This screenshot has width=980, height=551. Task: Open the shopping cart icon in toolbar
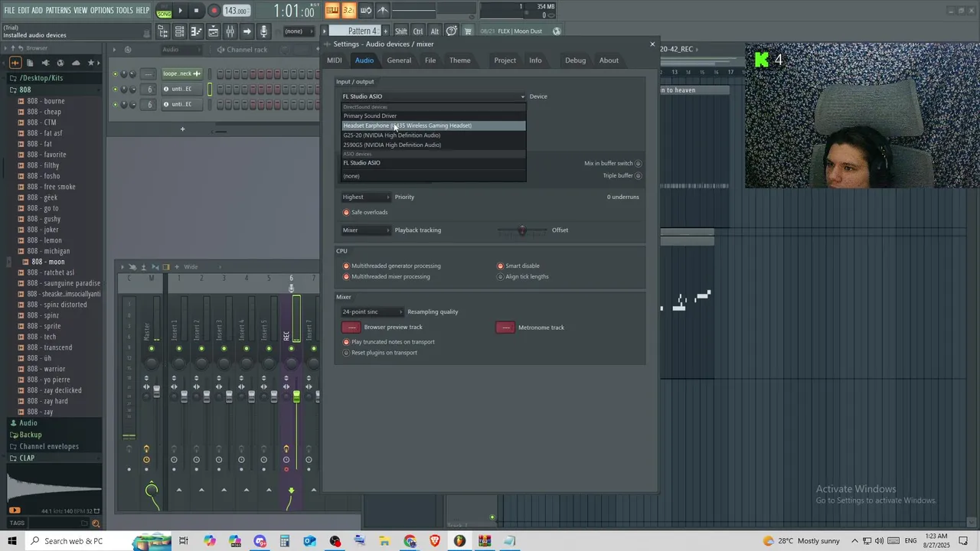coord(467,31)
